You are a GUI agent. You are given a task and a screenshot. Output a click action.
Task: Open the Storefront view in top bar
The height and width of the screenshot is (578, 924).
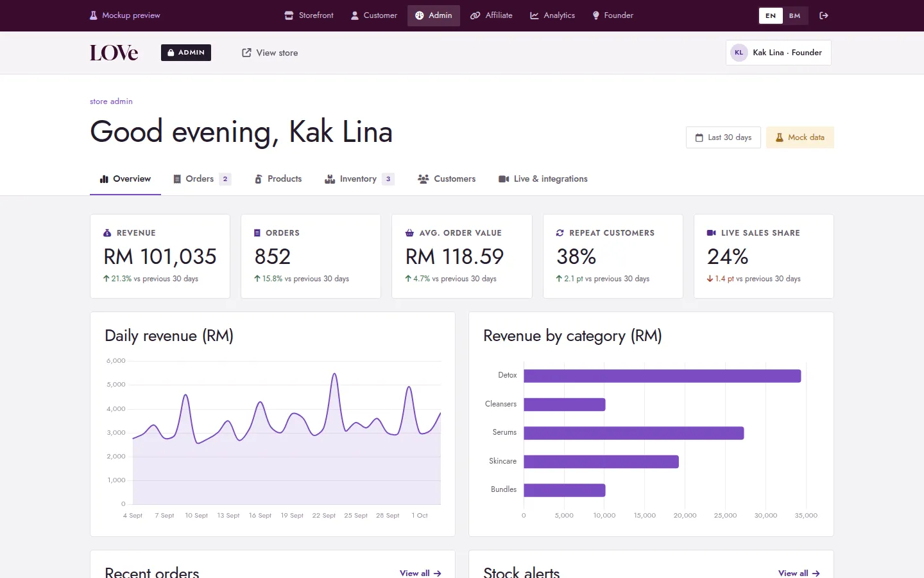309,15
